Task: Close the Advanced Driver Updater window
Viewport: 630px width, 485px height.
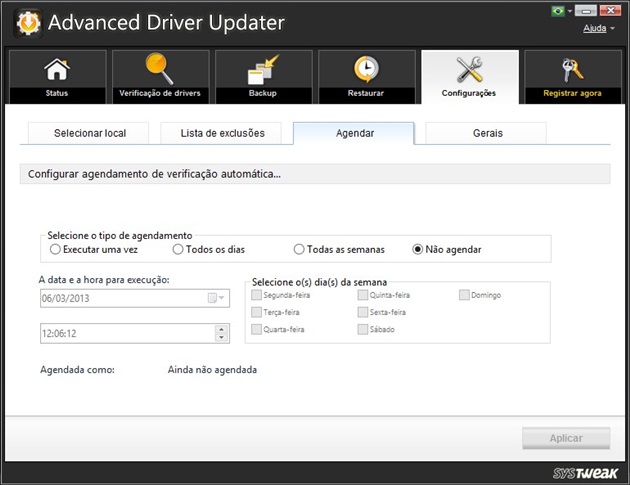Action: [x=610, y=11]
